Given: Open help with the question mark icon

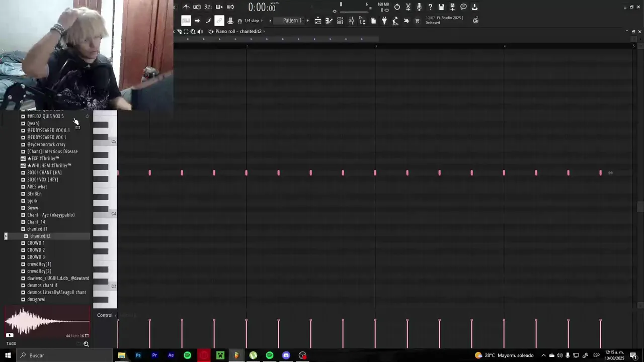Looking at the screenshot, I should tap(430, 7).
